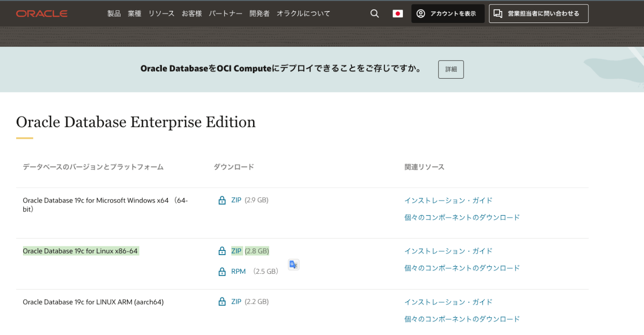The width and height of the screenshot is (644, 335).
Task: Click lock icon beside LINUX ARM ZIP
Action: pyautogui.click(x=222, y=302)
